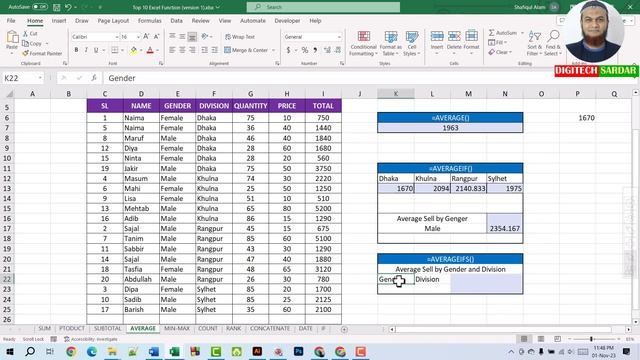Open Find & Select menu
The height and width of the screenshot is (360, 640).
tap(553, 43)
